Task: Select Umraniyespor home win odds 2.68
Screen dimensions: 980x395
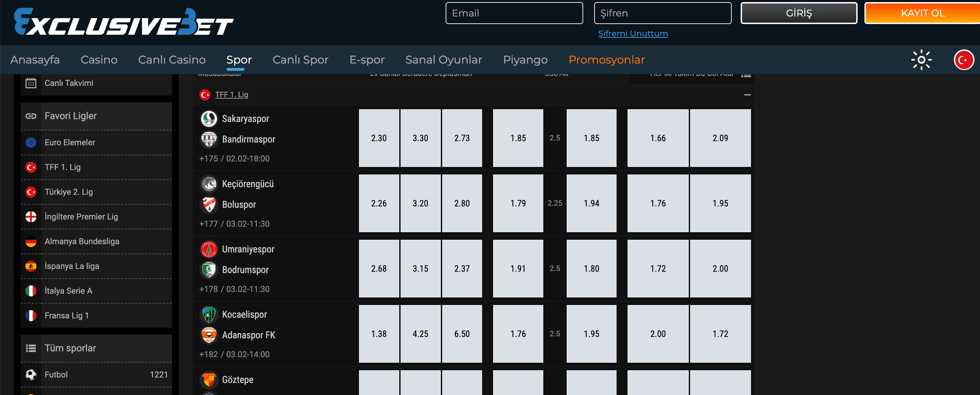Action: 379,269
